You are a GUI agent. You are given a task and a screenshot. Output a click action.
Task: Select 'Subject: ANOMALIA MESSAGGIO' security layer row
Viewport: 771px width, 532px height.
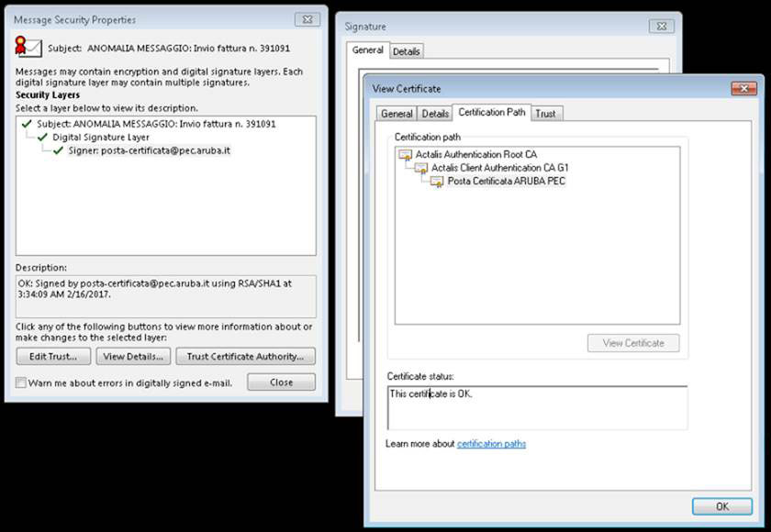point(156,124)
